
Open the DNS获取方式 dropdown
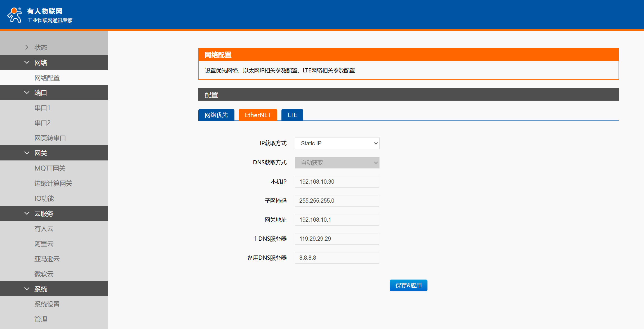(x=337, y=163)
